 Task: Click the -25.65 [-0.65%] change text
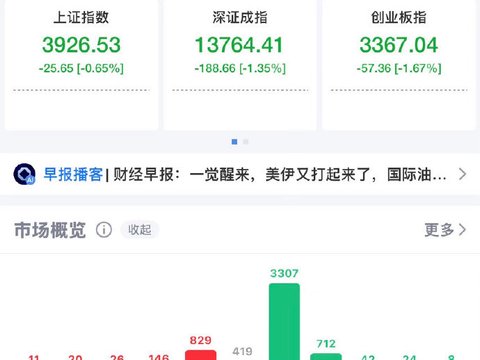click(81, 68)
